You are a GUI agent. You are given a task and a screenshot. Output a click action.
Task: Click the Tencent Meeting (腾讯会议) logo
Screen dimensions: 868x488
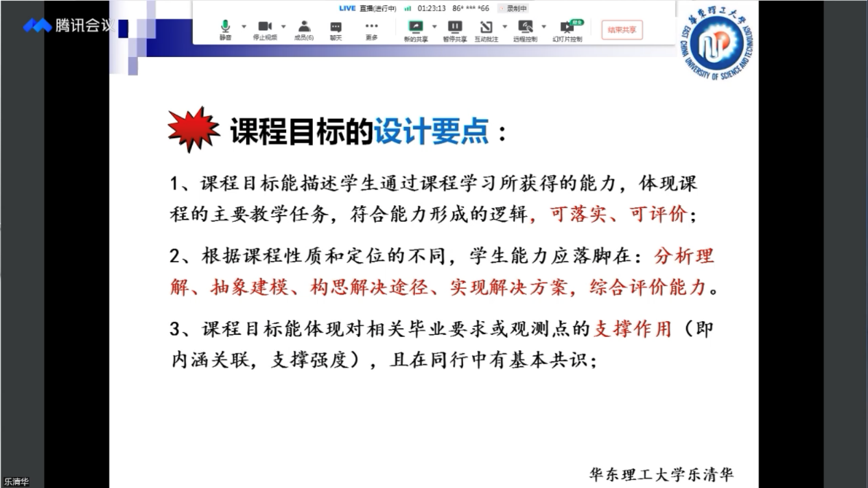point(67,26)
